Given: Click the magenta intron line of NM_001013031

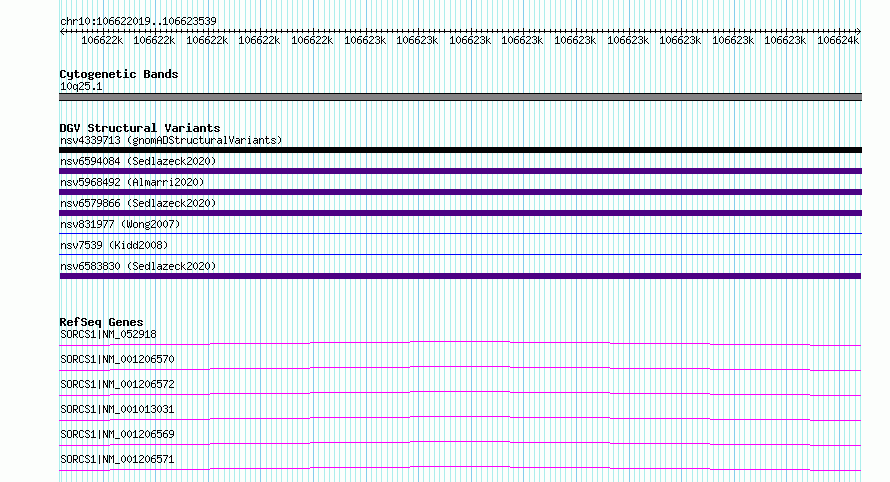Looking at the screenshot, I should (x=460, y=418).
